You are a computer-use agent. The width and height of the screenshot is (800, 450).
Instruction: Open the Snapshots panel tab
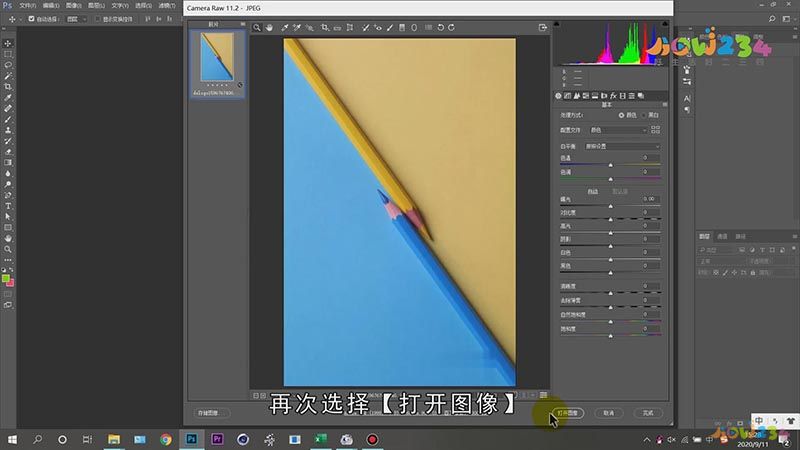pos(641,96)
